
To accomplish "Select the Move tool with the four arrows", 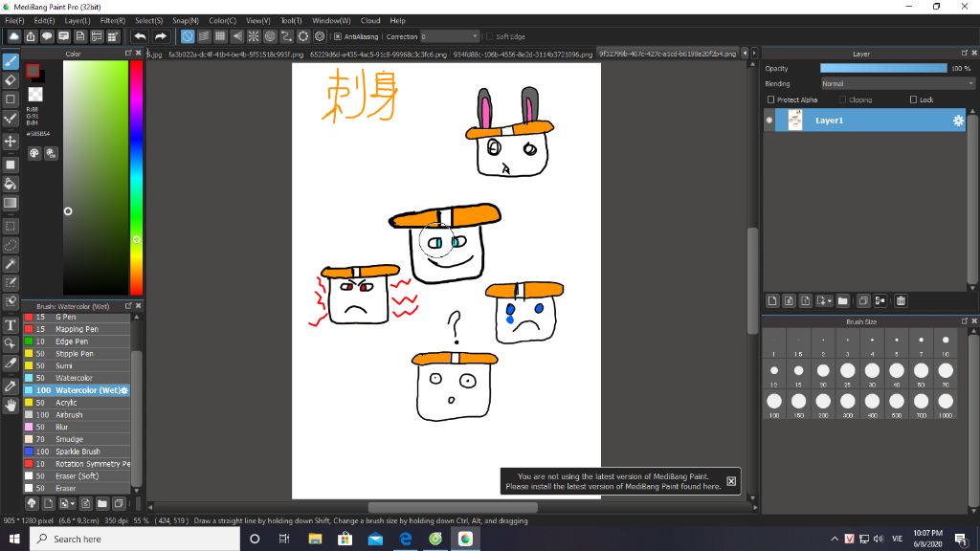I will pyautogui.click(x=11, y=142).
